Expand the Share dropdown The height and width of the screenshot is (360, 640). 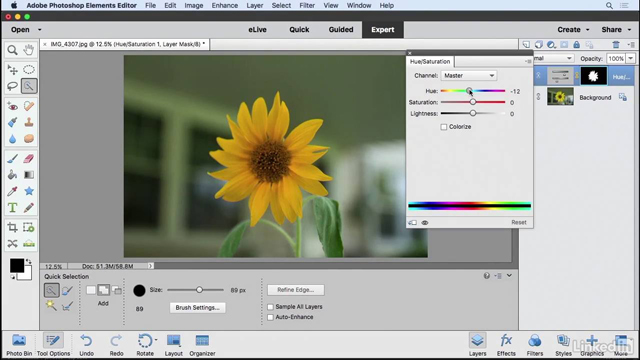616,30
